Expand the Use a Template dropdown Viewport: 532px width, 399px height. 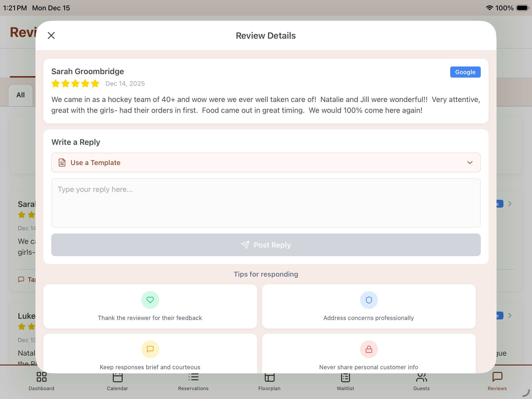tap(266, 163)
